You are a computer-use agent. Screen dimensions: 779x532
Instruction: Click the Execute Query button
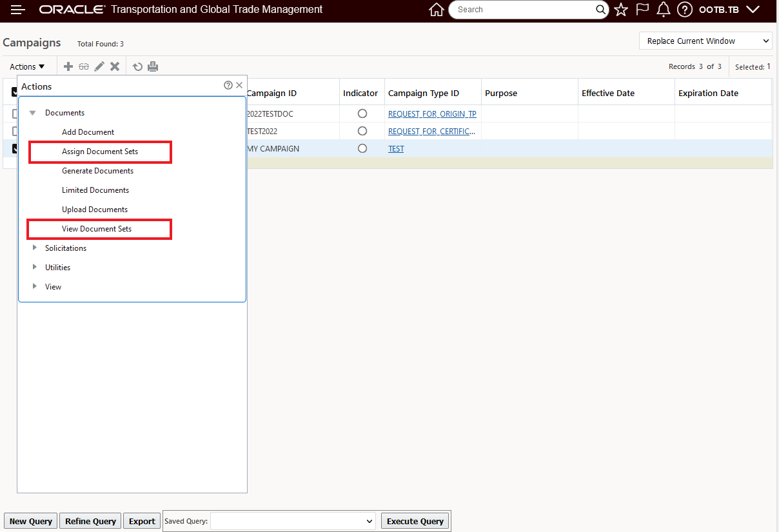(x=415, y=520)
